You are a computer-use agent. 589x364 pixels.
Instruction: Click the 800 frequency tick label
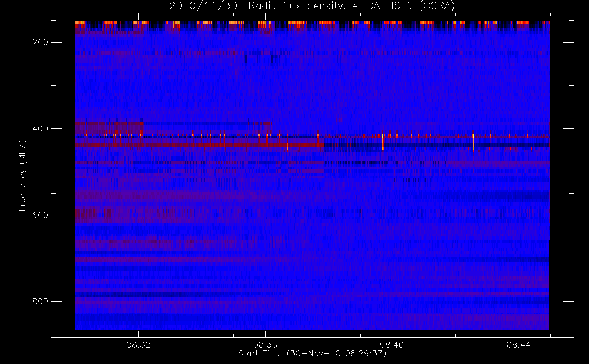(x=40, y=301)
